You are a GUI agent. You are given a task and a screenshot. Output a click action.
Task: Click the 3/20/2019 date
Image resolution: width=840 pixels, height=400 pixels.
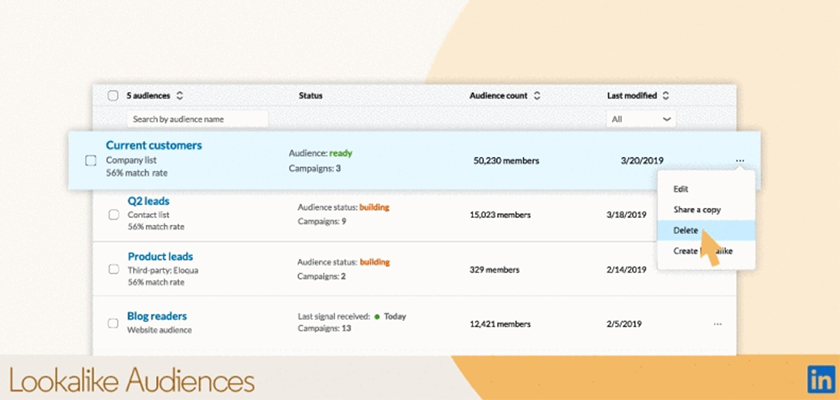click(x=642, y=161)
